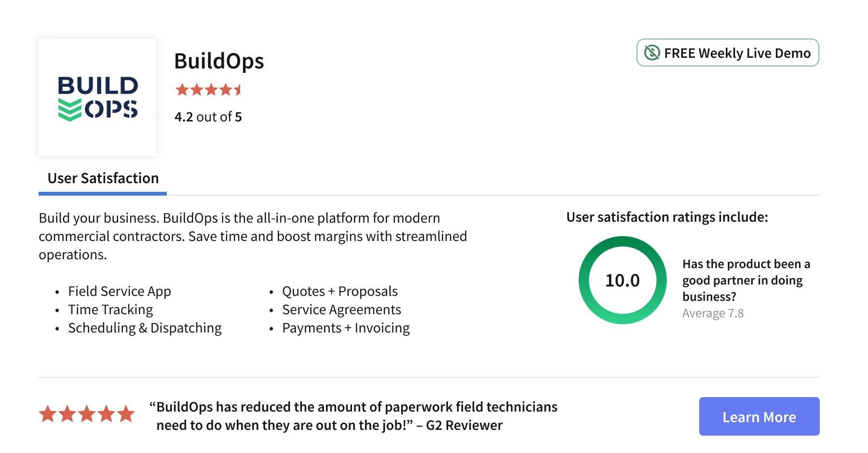This screenshot has width=868, height=453.
Task: Click the Average 7.8 label
Action: (714, 313)
